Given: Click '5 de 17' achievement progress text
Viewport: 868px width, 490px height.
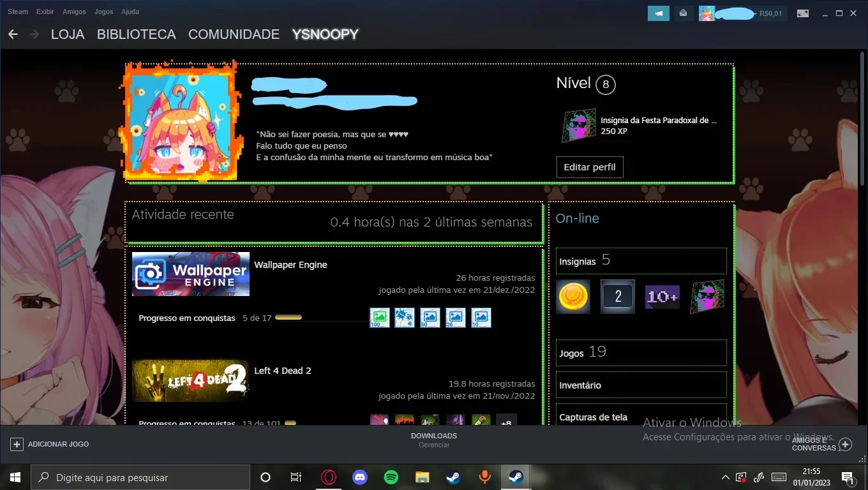Looking at the screenshot, I should click(257, 318).
